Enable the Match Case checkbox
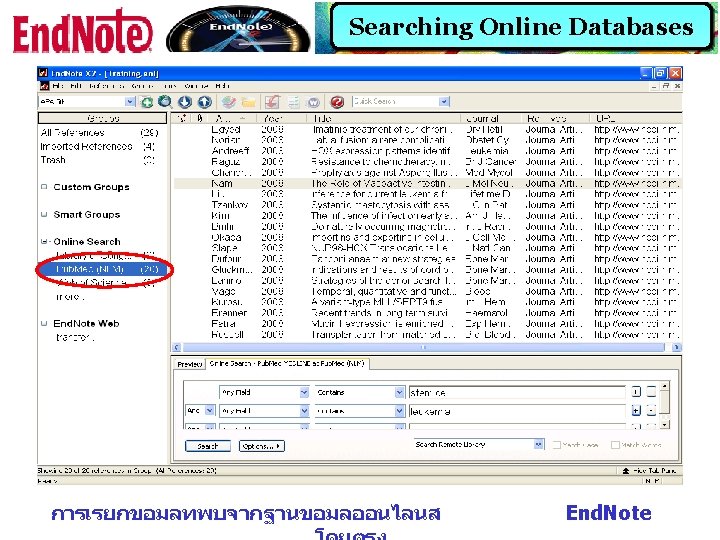720x540 pixels. click(x=557, y=444)
